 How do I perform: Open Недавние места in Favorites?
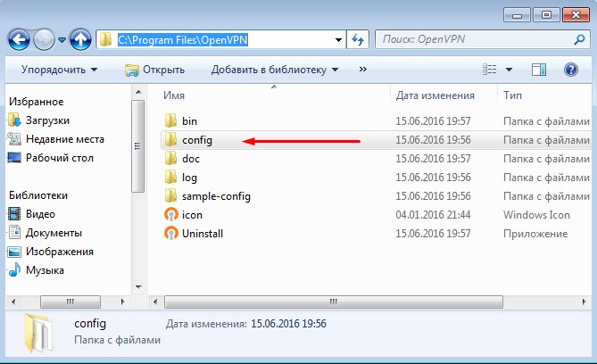pos(65,139)
